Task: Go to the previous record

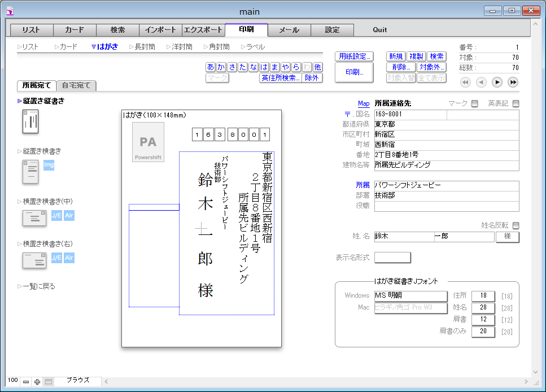Action: [481, 82]
